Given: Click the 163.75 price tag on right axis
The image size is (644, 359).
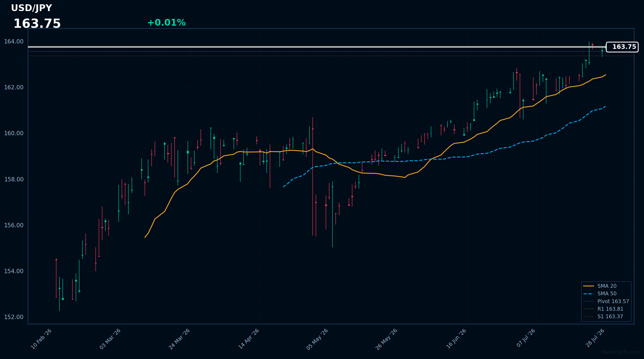Looking at the screenshot, I should [622, 47].
